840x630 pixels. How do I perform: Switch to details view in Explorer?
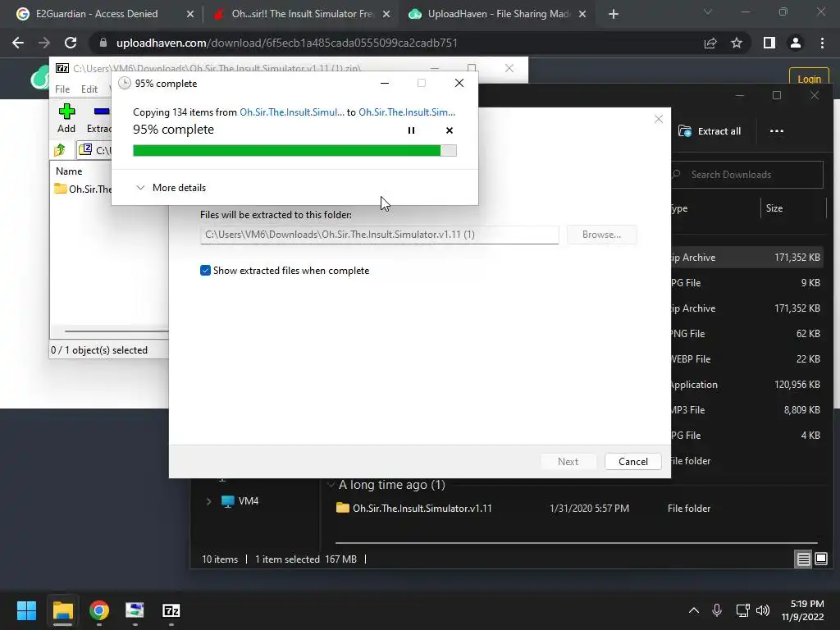[804, 559]
